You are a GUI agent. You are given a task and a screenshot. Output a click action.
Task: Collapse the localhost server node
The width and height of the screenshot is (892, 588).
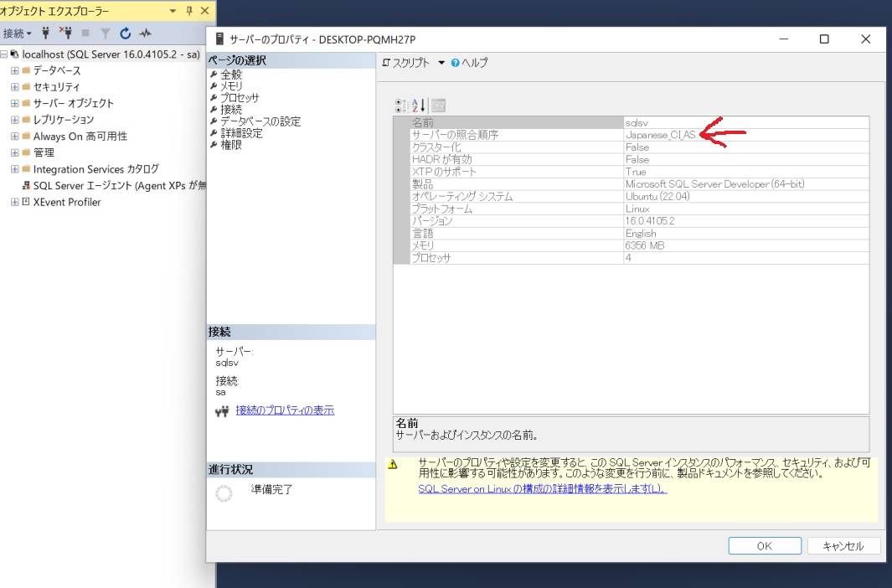click(4, 54)
